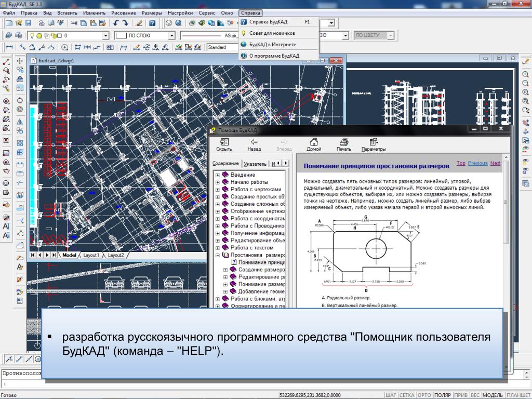Open the Размеры menu
Viewport: 532px width, 399px height.
pyautogui.click(x=152, y=13)
